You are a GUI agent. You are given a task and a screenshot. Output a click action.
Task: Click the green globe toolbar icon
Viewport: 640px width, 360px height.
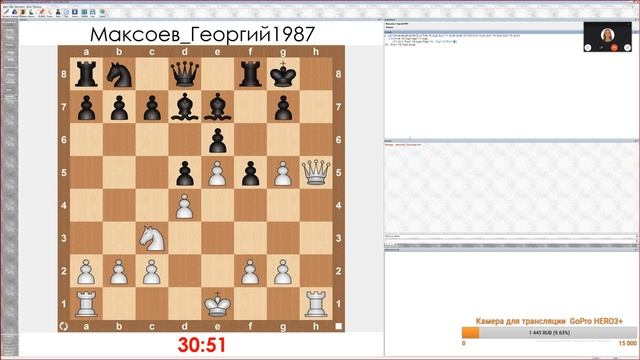click(102, 12)
